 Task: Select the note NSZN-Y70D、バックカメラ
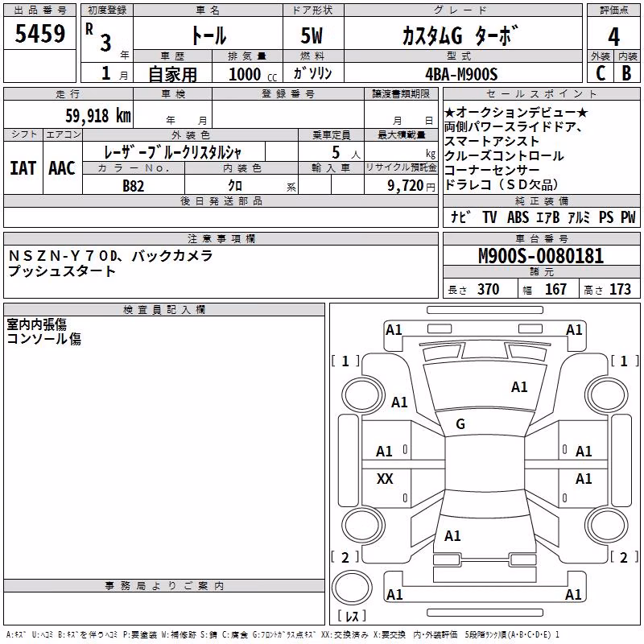(x=110, y=256)
